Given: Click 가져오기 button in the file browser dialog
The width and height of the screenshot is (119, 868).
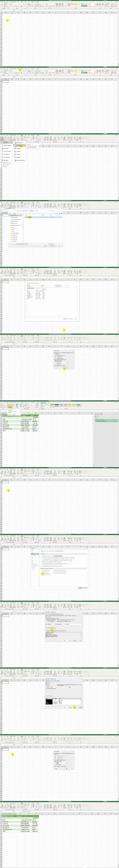Looking at the screenshot, I should coord(52,246).
